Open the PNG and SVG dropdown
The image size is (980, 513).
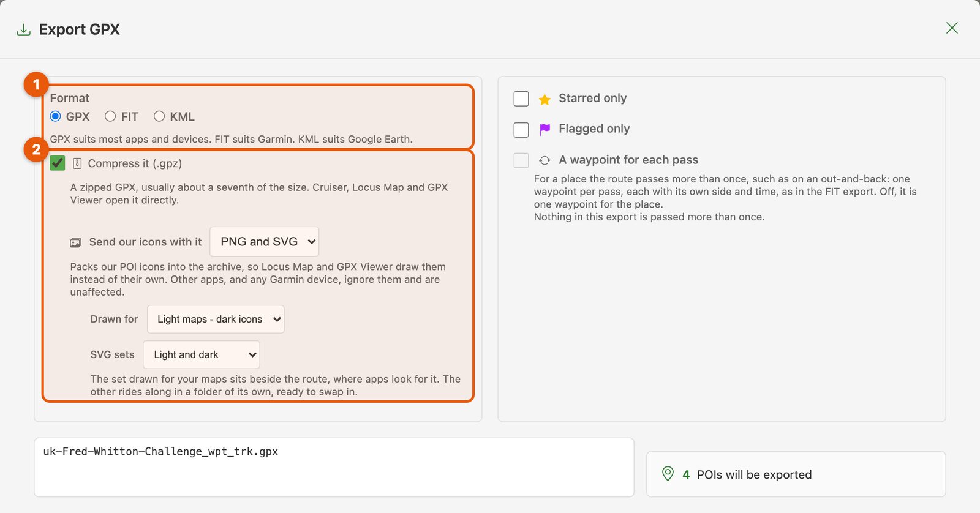pyautogui.click(x=265, y=242)
